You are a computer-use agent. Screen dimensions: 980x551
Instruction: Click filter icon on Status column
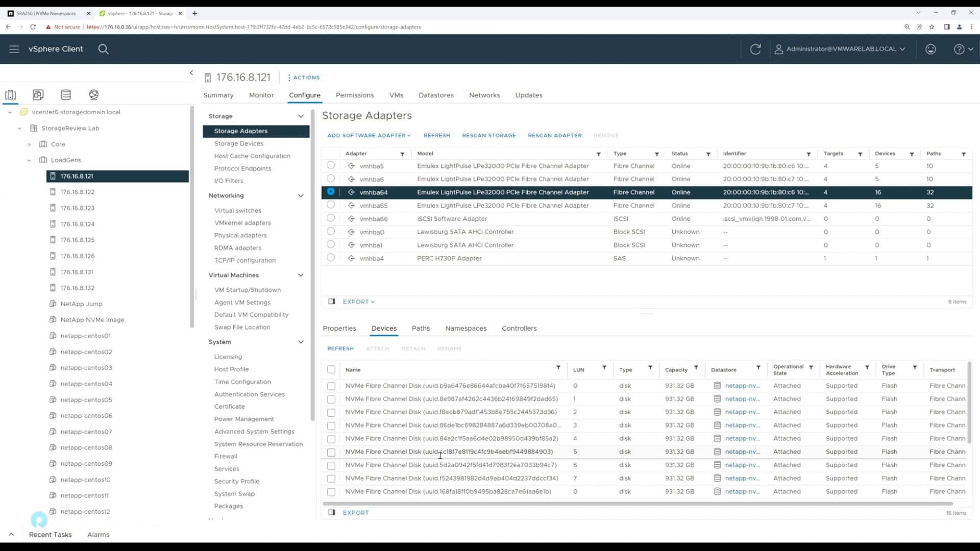(708, 154)
